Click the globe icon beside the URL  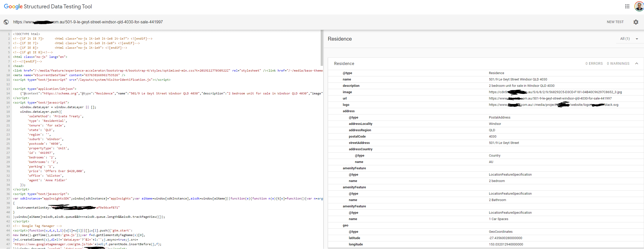[6, 22]
